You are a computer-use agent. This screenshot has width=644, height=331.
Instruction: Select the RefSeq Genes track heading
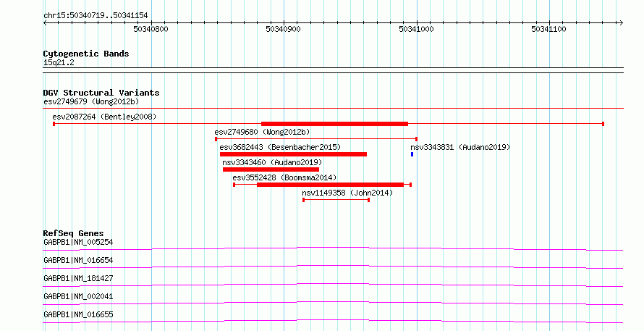pyautogui.click(x=73, y=233)
